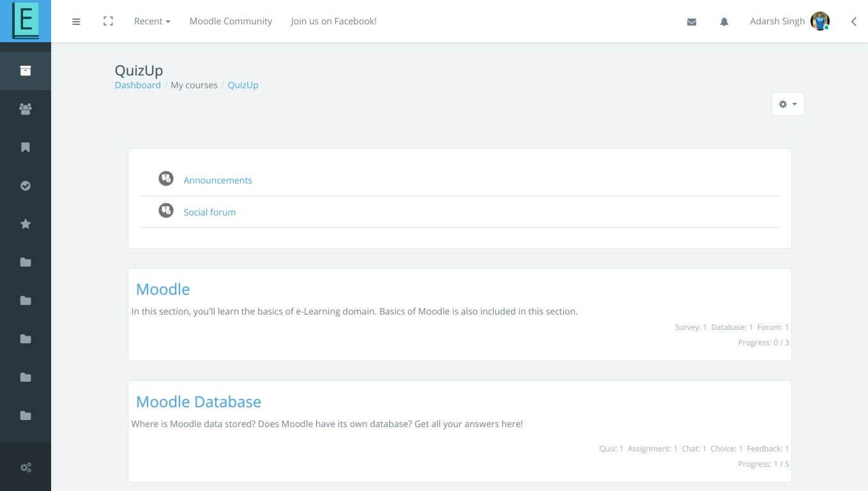Click "Join us on Facebook!"
Screen dimensions: 868x491
pyautogui.click(x=333, y=21)
